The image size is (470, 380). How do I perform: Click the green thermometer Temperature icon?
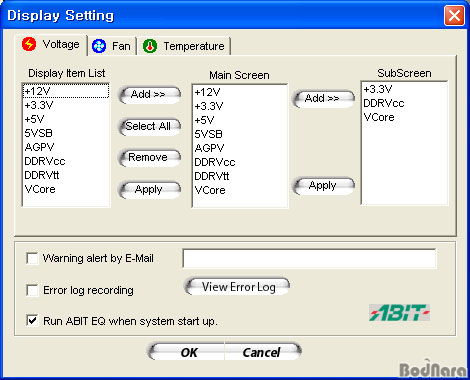150,46
